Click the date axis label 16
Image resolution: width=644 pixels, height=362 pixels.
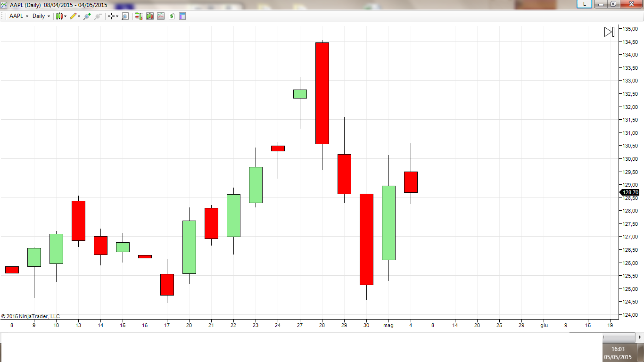tap(145, 325)
